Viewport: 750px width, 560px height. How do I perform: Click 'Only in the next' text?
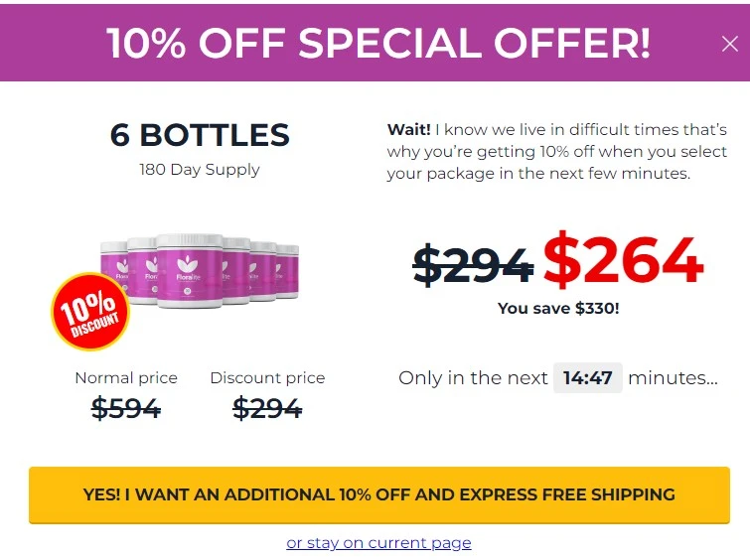click(473, 377)
